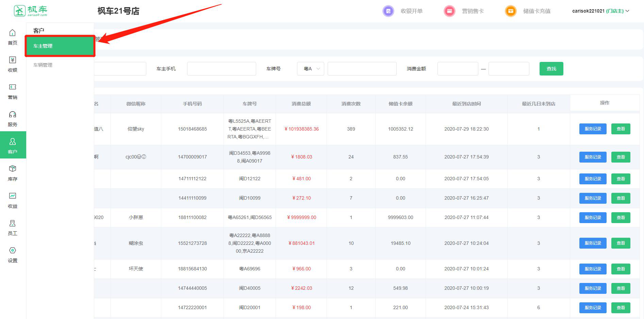
Task: Click the balance value 19485.10
Action: [400, 243]
